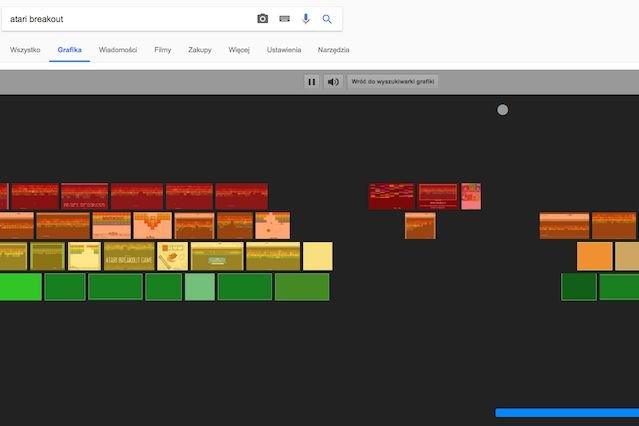Go to the Filmy tab

click(163, 49)
